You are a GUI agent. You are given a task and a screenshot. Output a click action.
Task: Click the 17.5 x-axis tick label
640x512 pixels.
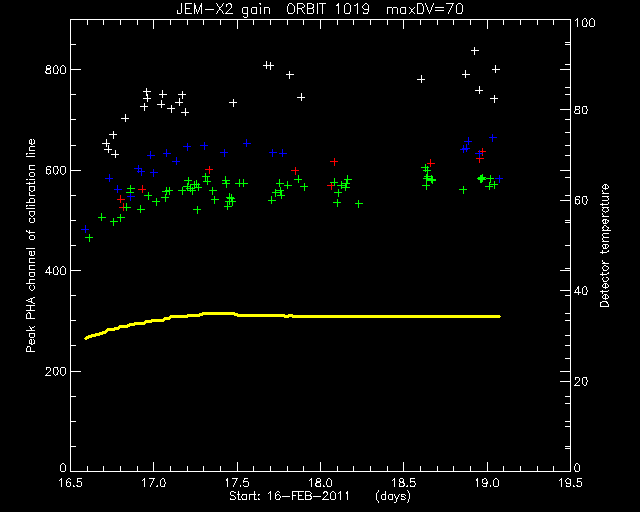(237, 483)
